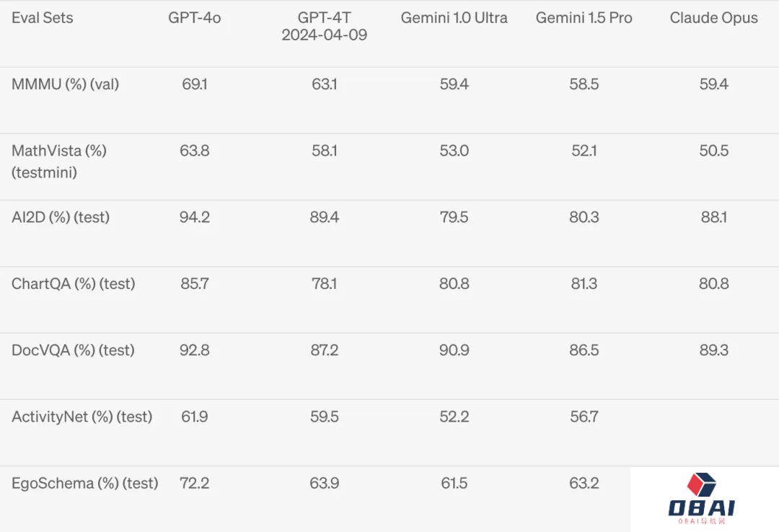Click the ChartQA (%) (test) label
The image size is (779, 532).
tap(73, 283)
